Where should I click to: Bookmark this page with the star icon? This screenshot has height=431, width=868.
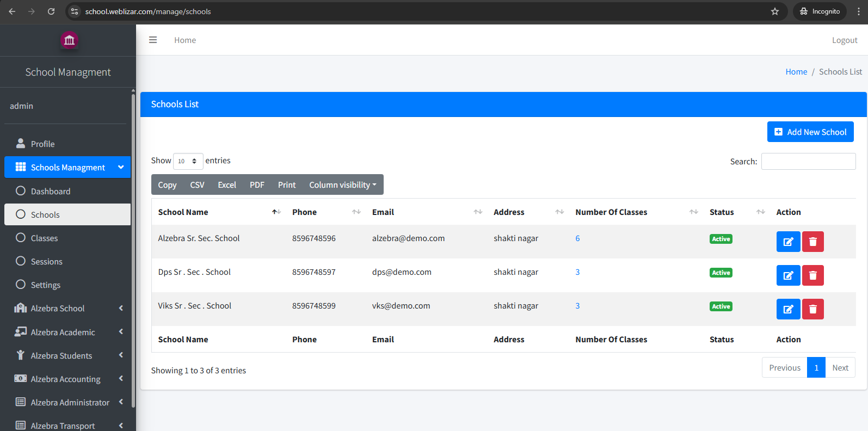tap(774, 11)
